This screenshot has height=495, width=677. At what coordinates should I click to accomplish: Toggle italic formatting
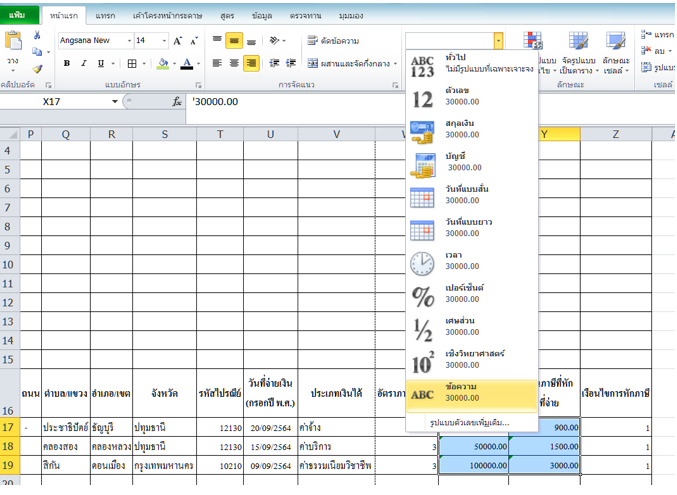pos(83,63)
